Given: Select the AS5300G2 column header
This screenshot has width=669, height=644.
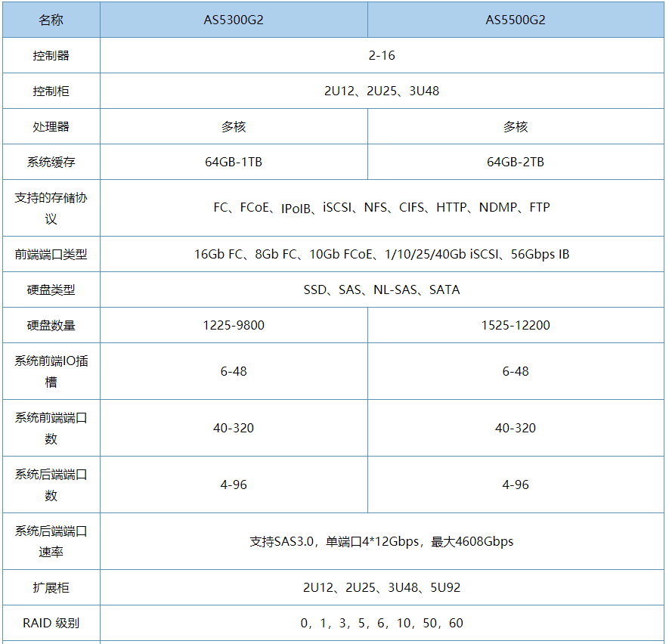Looking at the screenshot, I should click(233, 20).
